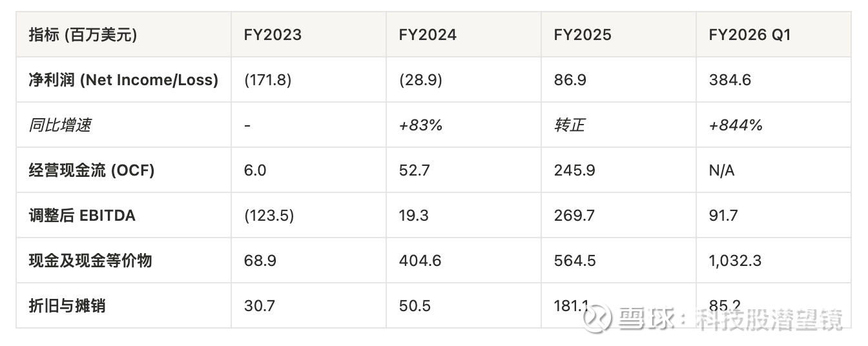
Task: Click the 折旧与摊销 row label
Action: click(67, 306)
